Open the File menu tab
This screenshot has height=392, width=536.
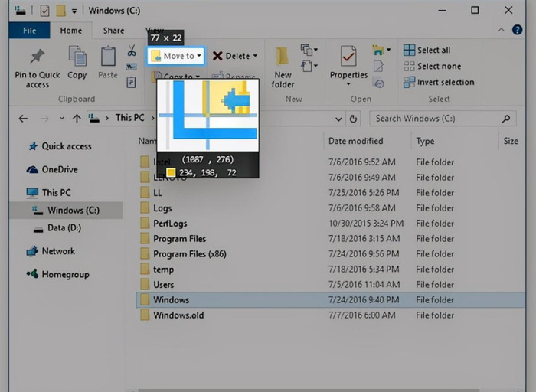click(x=29, y=31)
